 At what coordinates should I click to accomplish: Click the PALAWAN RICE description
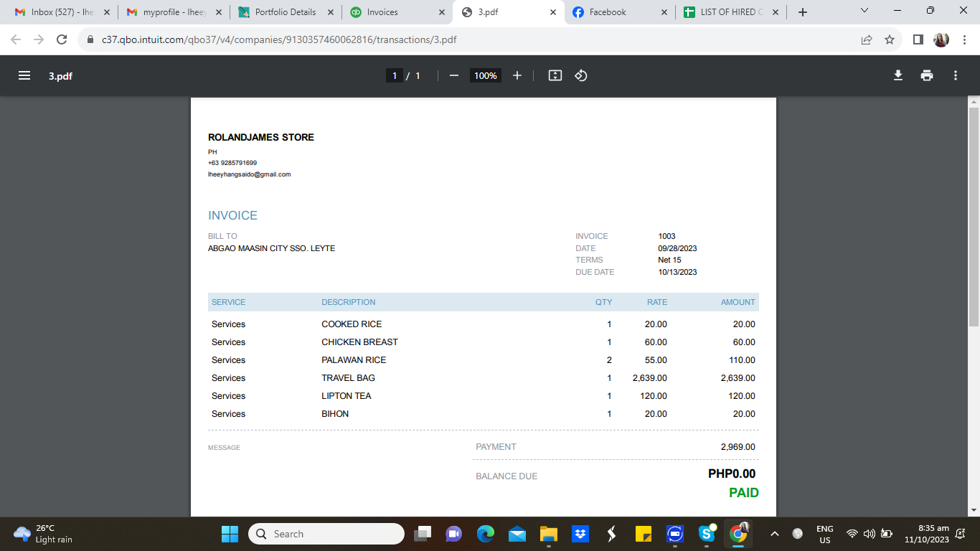(354, 360)
